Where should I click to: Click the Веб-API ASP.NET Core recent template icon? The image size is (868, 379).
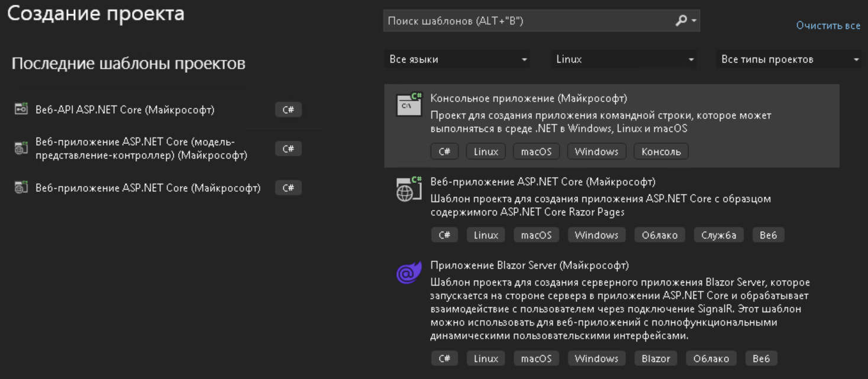21,110
